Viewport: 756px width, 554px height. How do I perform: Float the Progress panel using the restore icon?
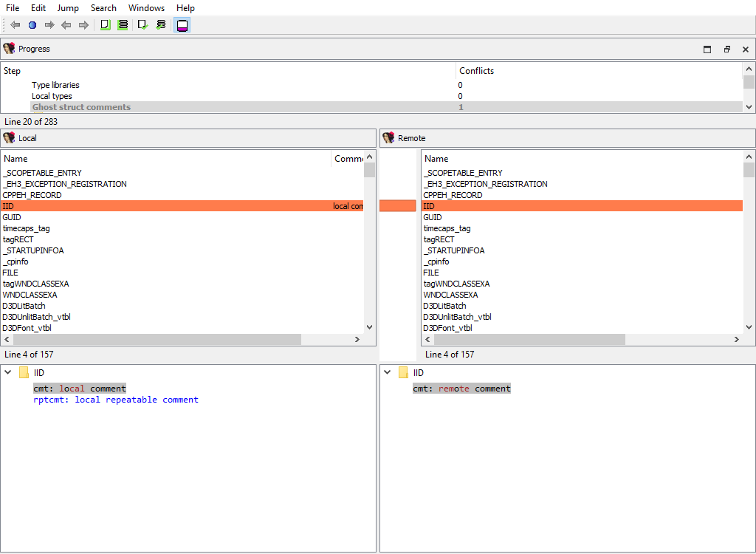click(x=726, y=49)
